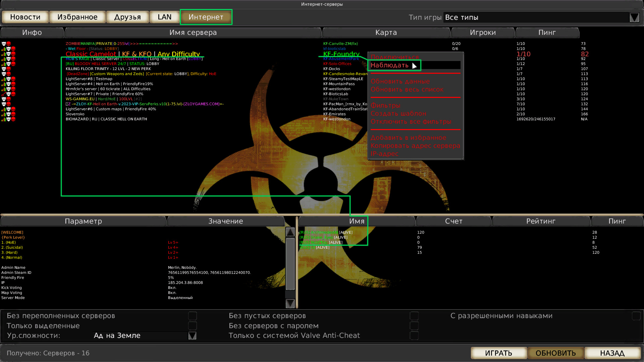This screenshot has width=644, height=362.
Task: Select 'Наблюдать' in the context menu
Action: click(389, 65)
